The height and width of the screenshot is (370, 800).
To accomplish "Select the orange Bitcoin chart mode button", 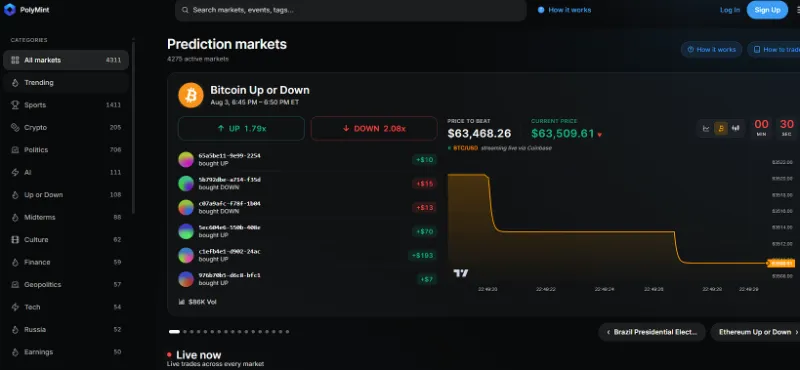I will (720, 128).
